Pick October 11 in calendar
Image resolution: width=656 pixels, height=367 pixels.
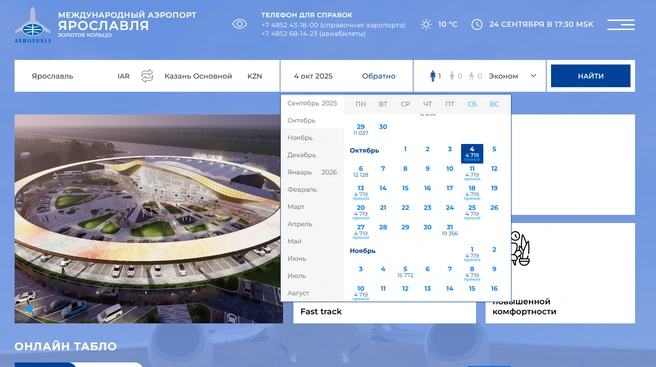(472, 172)
